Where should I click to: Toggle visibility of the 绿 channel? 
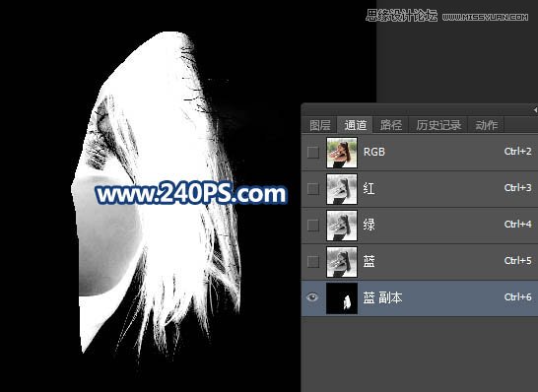313,226
